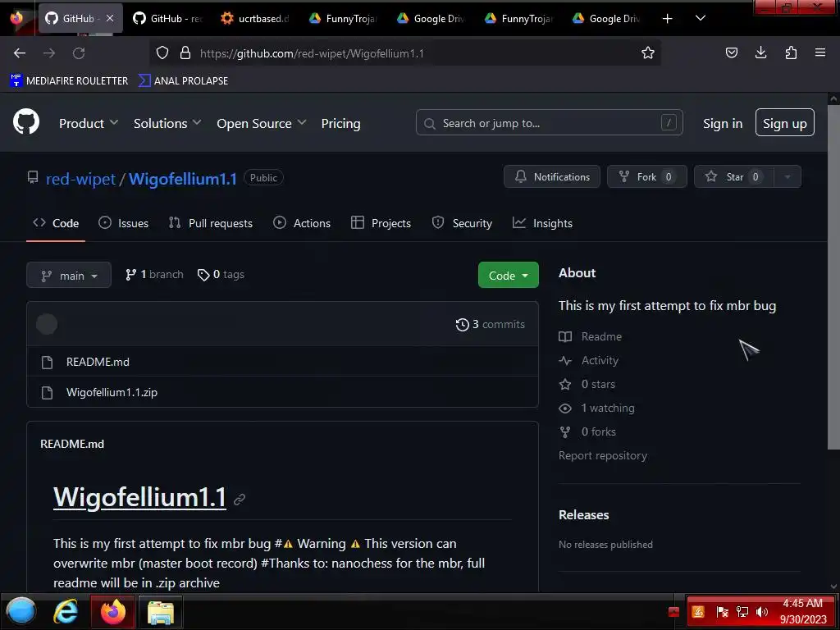Expand the list all tabs chevron
Image resolution: width=840 pixels, height=630 pixels.
pyautogui.click(x=701, y=18)
